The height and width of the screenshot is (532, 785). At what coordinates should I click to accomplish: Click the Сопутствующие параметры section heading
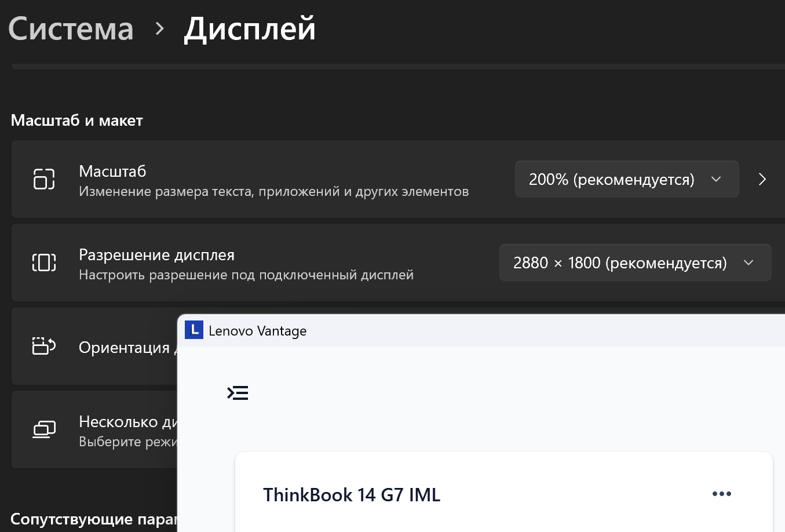click(93, 519)
